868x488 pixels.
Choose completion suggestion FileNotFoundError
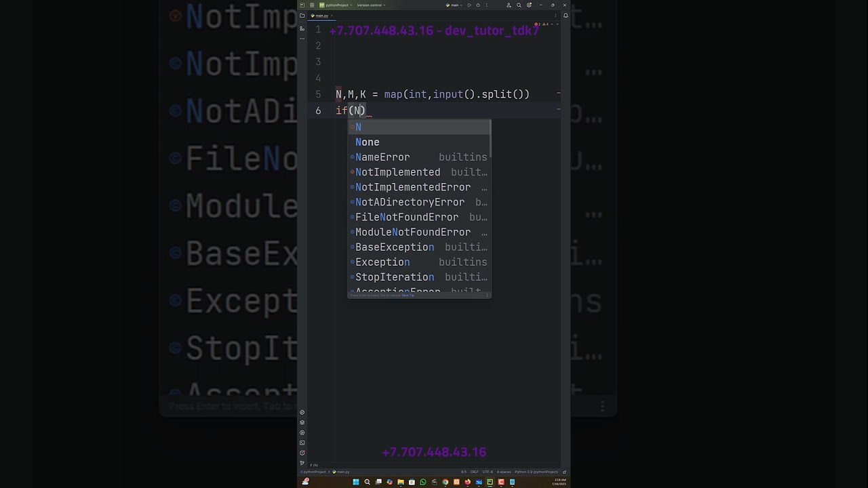(419, 217)
